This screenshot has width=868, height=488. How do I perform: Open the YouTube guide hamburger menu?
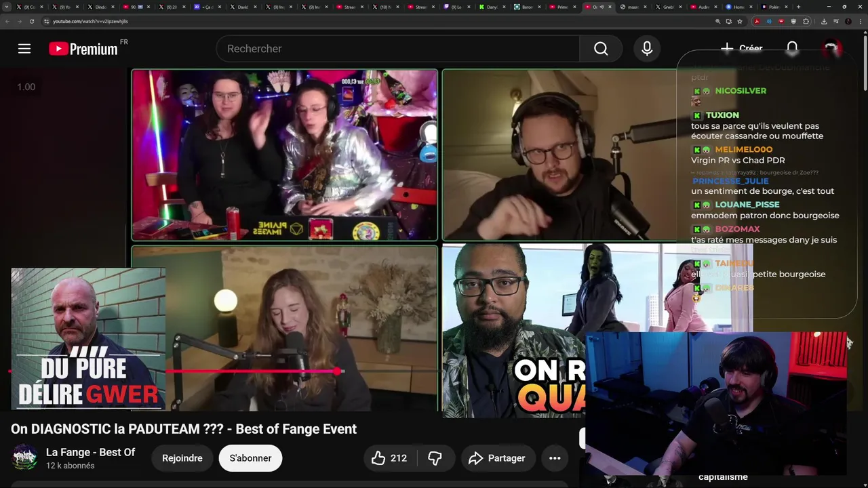(24, 49)
